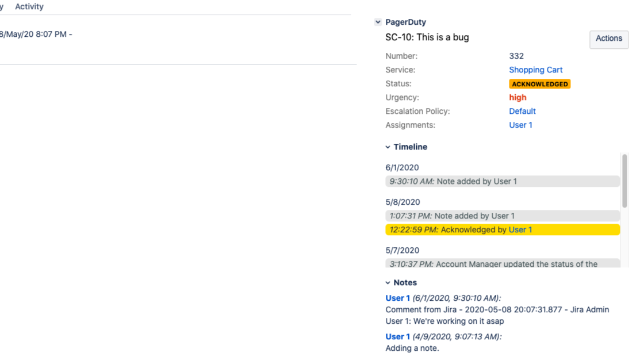Open User 1 author of 6/1/2020 note
This screenshot has height=364, width=640.
point(397,298)
